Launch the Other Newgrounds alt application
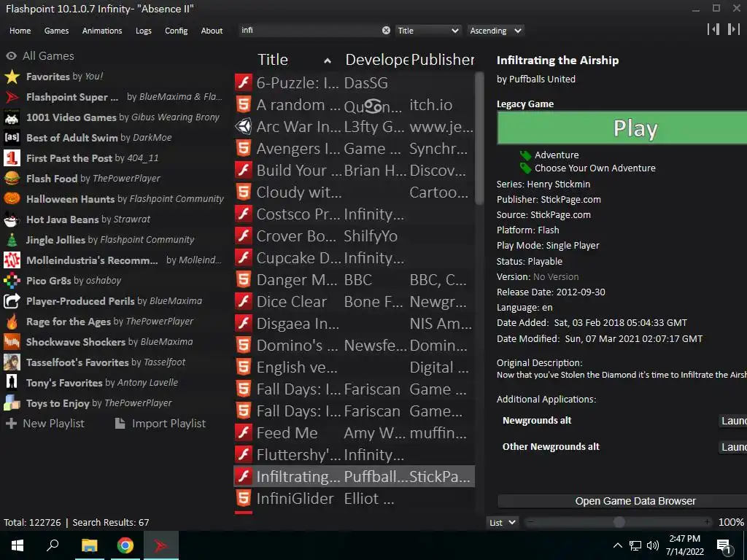Image resolution: width=747 pixels, height=560 pixels. (x=732, y=447)
